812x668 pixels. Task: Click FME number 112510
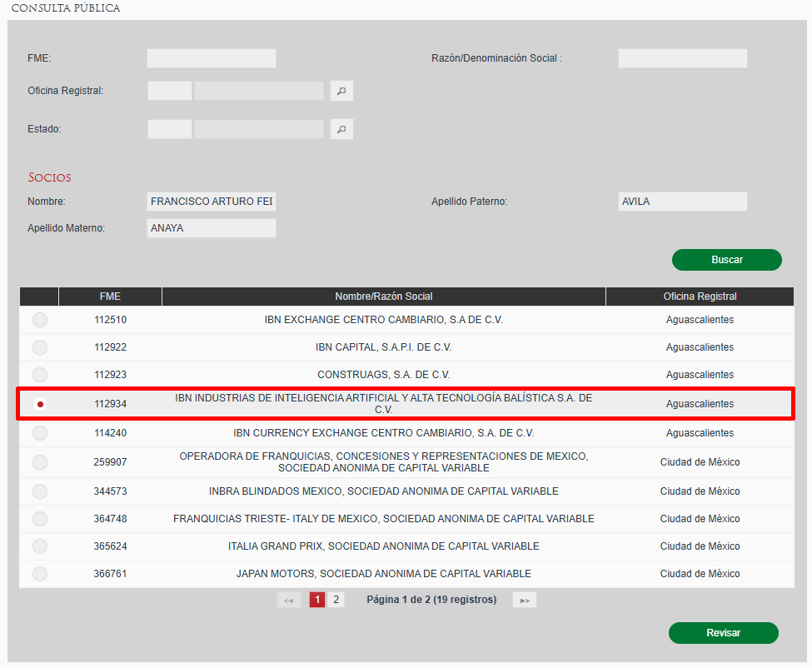tap(110, 320)
